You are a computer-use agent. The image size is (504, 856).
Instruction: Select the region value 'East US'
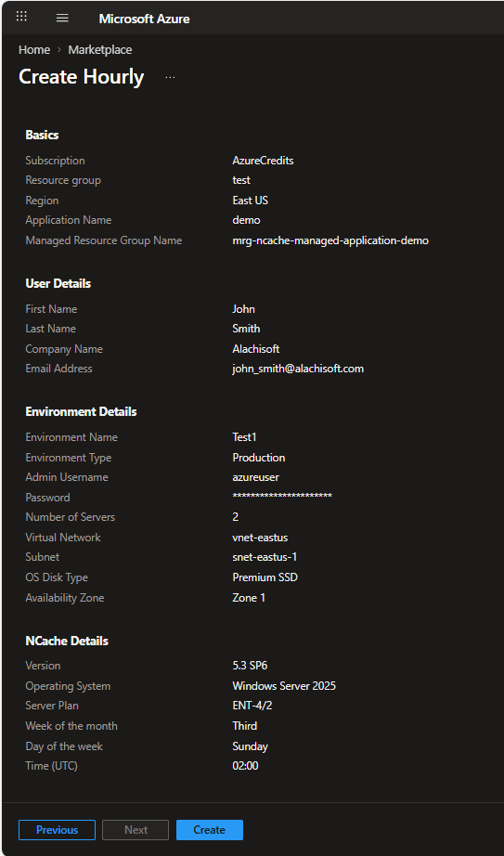(250, 201)
